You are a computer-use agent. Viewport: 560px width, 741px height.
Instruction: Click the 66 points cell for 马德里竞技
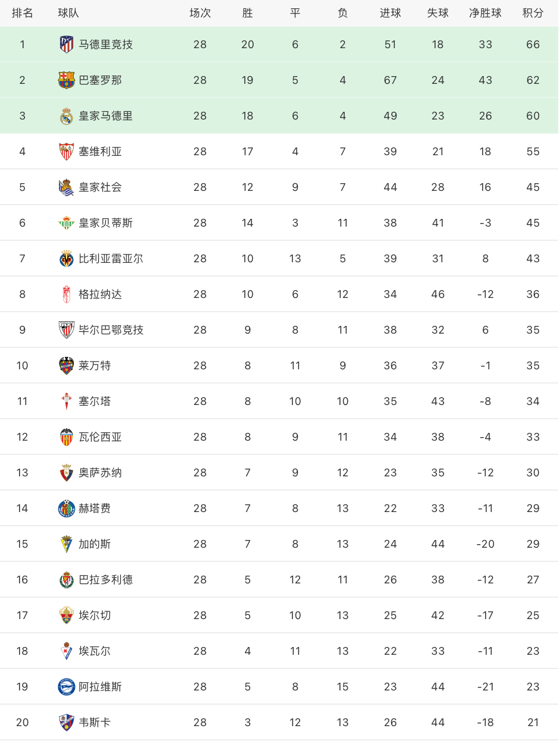click(x=533, y=44)
